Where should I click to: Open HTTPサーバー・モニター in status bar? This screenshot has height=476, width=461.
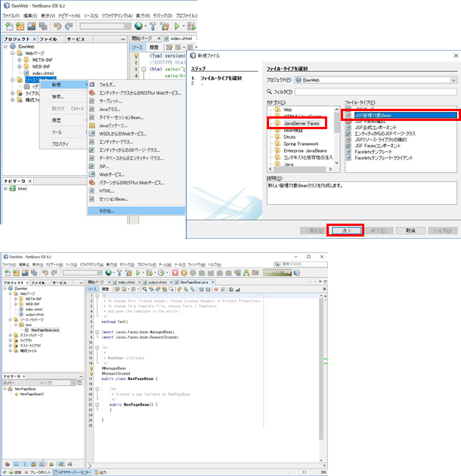tap(72, 472)
